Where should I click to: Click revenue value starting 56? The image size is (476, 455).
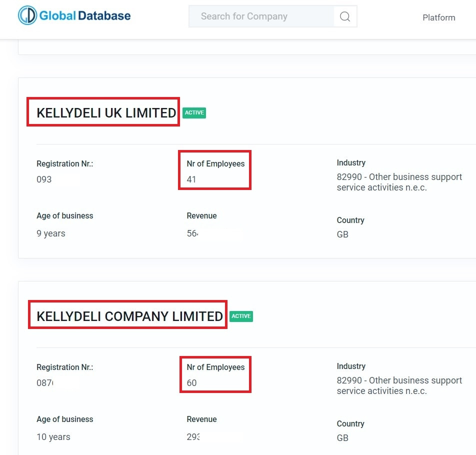tap(192, 233)
